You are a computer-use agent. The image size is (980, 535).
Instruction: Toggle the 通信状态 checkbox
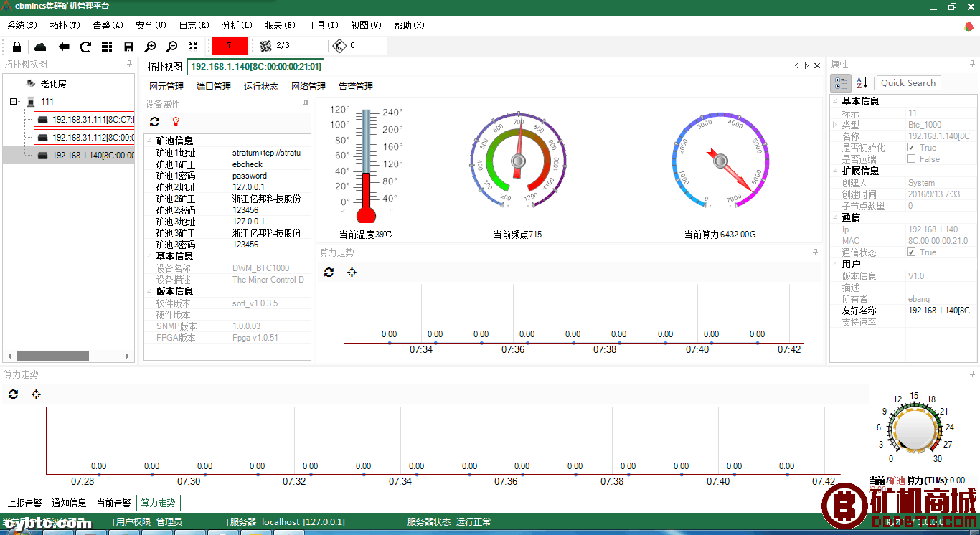tap(911, 252)
